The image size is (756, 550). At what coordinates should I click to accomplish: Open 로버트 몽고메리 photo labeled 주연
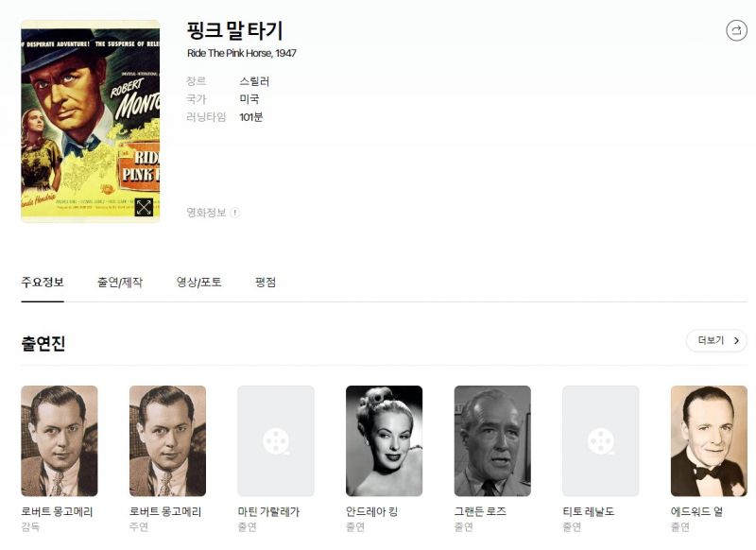point(168,441)
